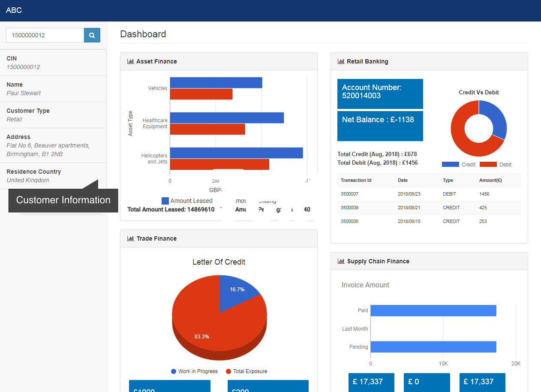Click the Work in Progress legend entry
Viewport: 541px width, 392px height.
pos(194,371)
